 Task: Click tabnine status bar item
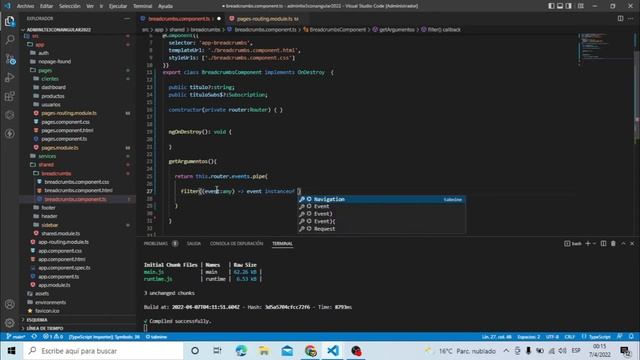(156, 337)
